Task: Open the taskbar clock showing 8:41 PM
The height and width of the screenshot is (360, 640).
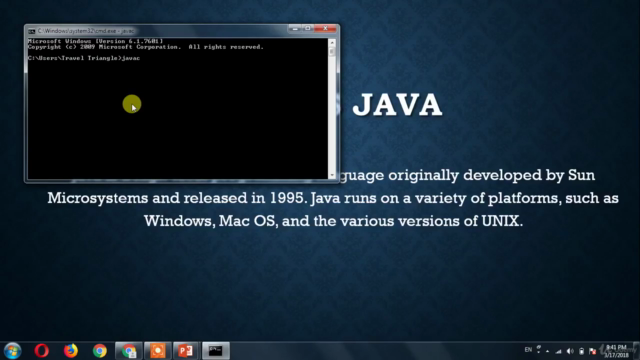Action: (616, 351)
